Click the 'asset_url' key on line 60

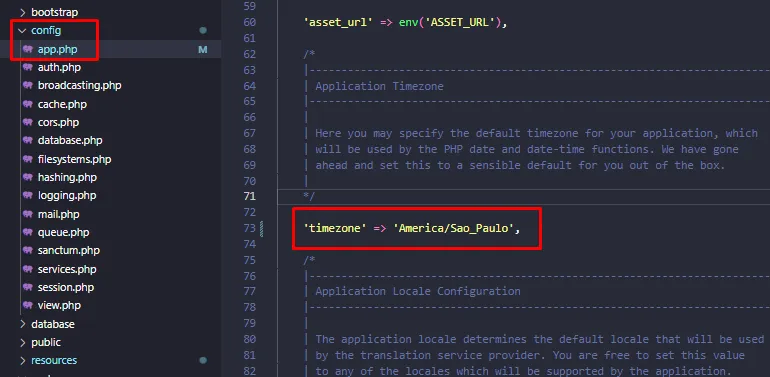point(338,23)
